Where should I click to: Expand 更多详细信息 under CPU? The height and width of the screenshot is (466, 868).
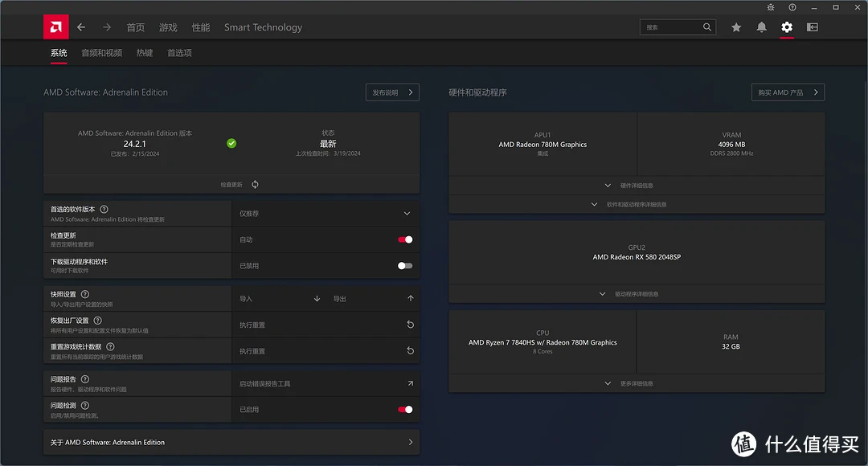[637, 383]
